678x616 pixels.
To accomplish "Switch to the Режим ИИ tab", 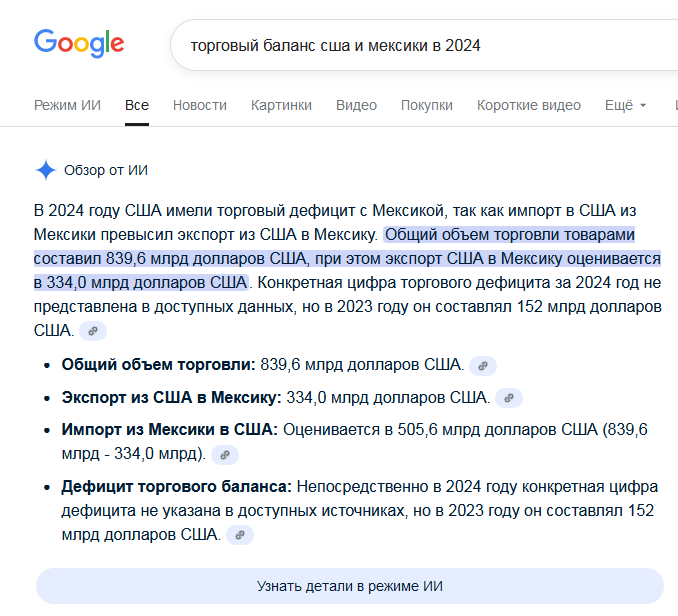I will point(67,105).
